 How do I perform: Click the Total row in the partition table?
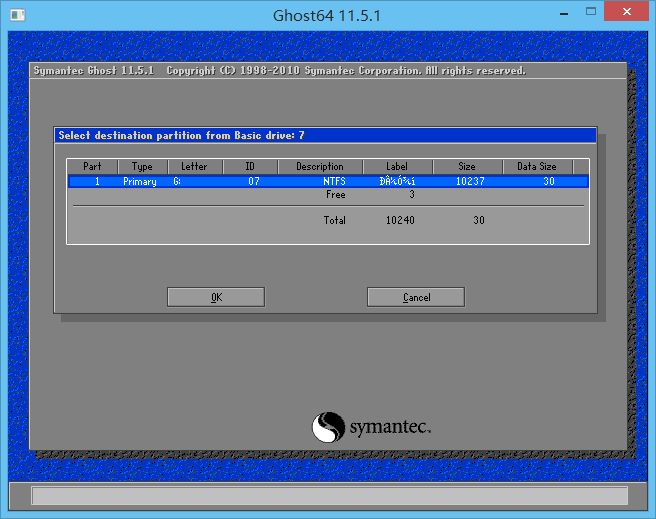334,220
